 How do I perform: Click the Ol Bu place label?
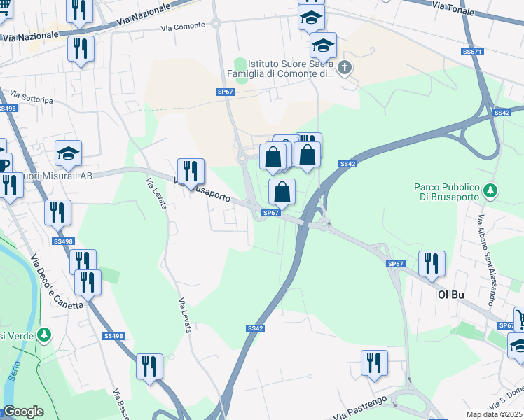(451, 295)
